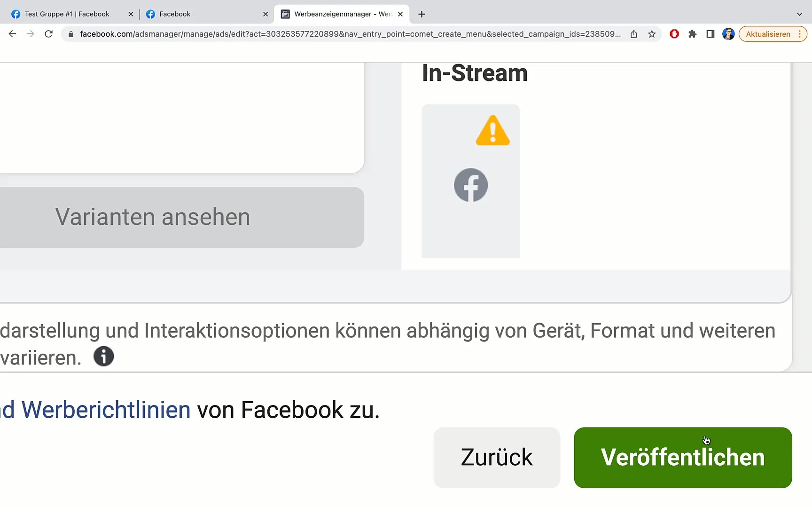Select the In-Stream placement preview thumbnail
The height and width of the screenshot is (508, 812).
(x=471, y=181)
